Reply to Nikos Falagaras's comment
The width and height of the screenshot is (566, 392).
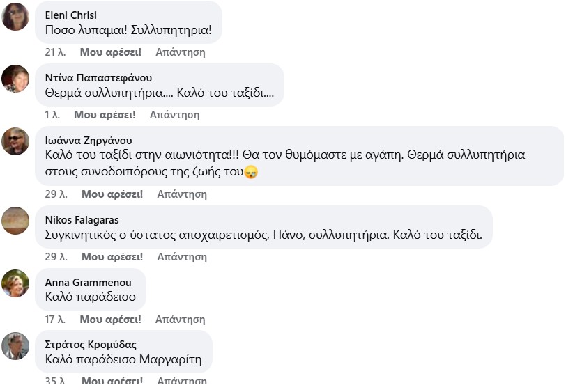pos(182,257)
